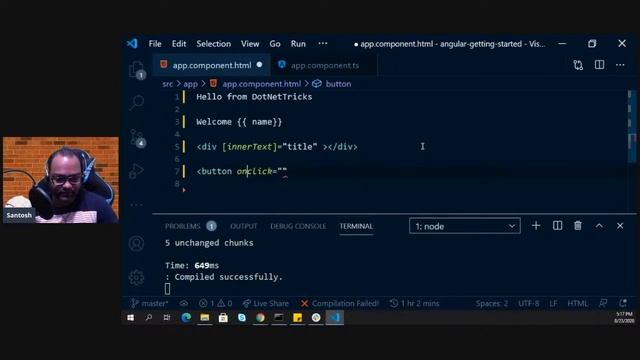Click app folder in the breadcrumb
This screenshot has height=360, width=640.
pyautogui.click(x=190, y=84)
